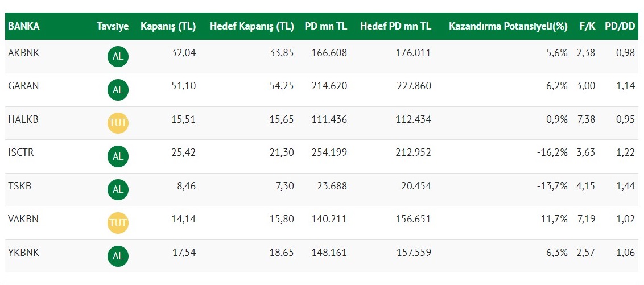Click the Kazandırma Potansiyeli(%) header
The height and width of the screenshot is (285, 644).
coord(508,26)
